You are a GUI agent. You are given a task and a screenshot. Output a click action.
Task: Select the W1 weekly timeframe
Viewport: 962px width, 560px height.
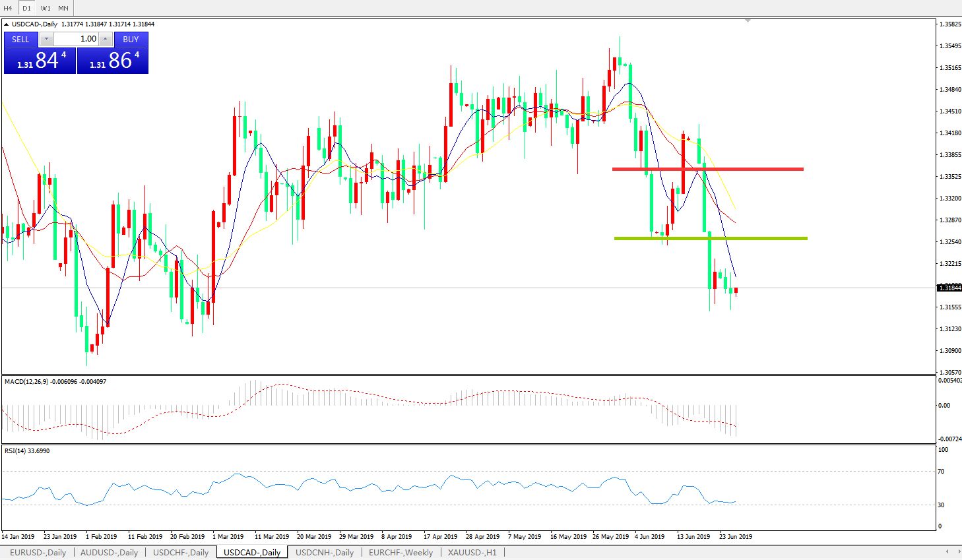46,9
